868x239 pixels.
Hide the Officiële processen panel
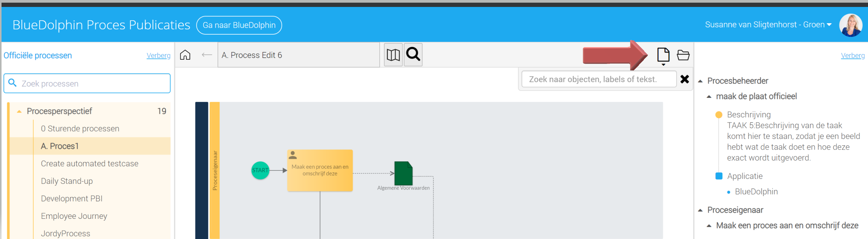click(159, 56)
